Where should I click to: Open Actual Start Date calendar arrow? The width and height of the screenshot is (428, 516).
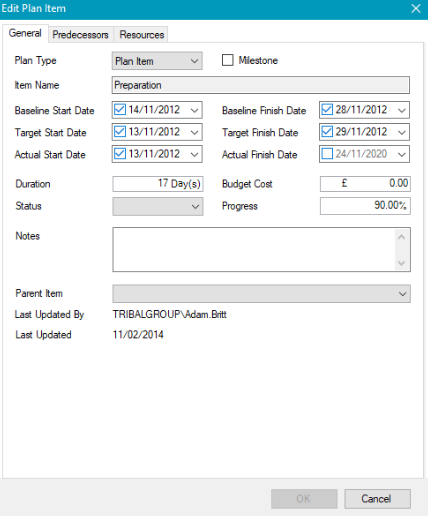[x=195, y=154]
